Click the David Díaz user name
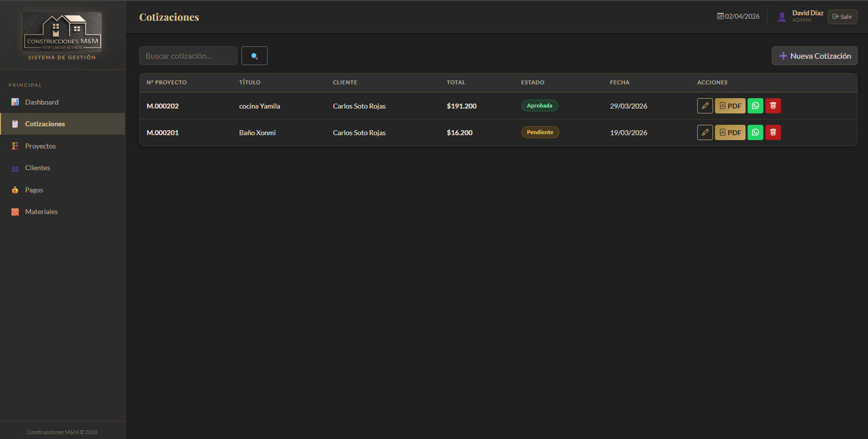 (x=808, y=13)
